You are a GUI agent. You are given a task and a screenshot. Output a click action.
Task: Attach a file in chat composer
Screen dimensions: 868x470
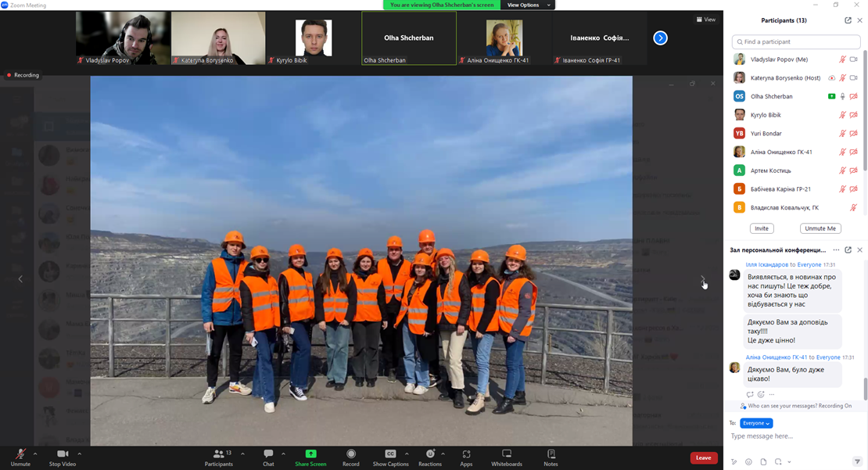(763, 462)
